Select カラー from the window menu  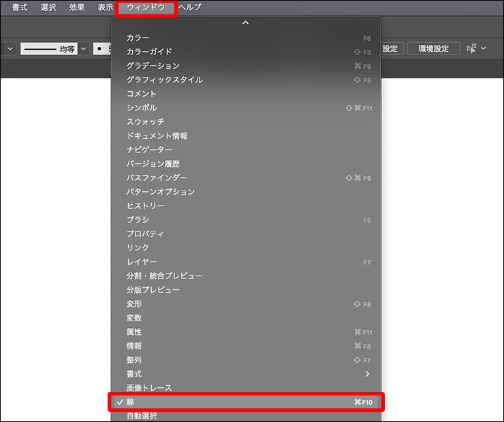pos(138,38)
